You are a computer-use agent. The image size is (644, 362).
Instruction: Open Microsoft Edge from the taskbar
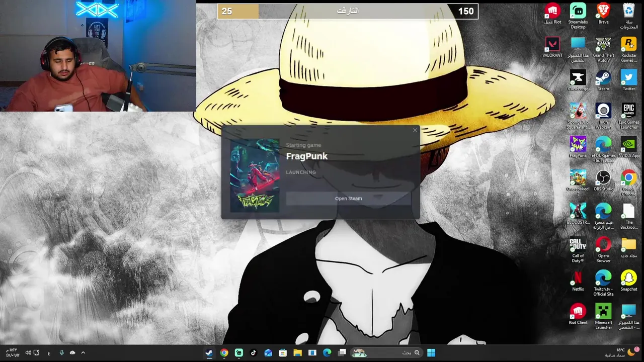(327, 352)
